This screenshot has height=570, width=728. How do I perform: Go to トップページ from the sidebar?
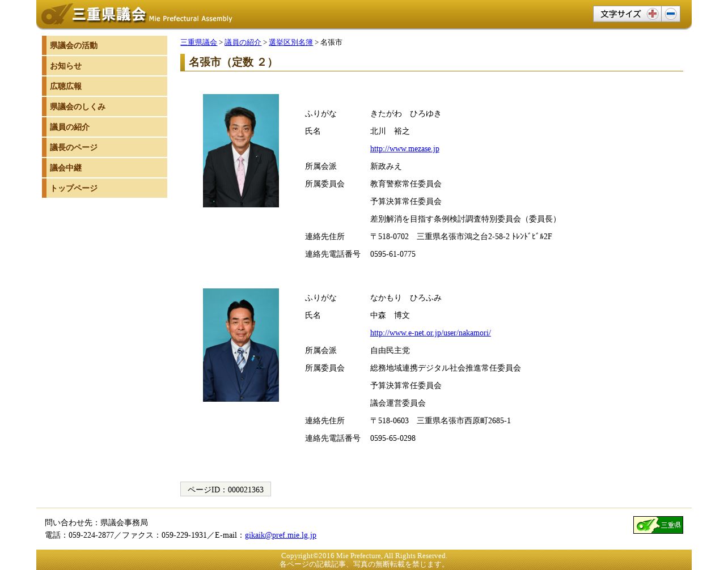click(x=105, y=188)
